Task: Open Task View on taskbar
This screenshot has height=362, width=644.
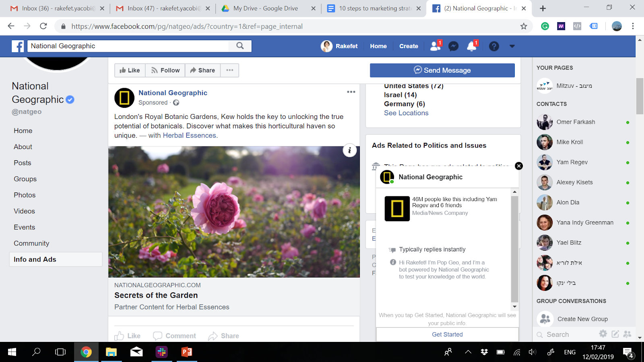Action: click(60, 352)
